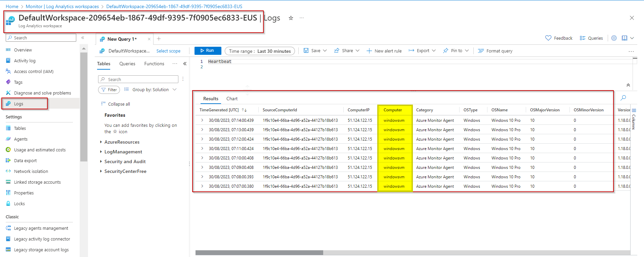Screen dimensions: 644x257
Task: Add a new query tab
Action: click(x=159, y=39)
